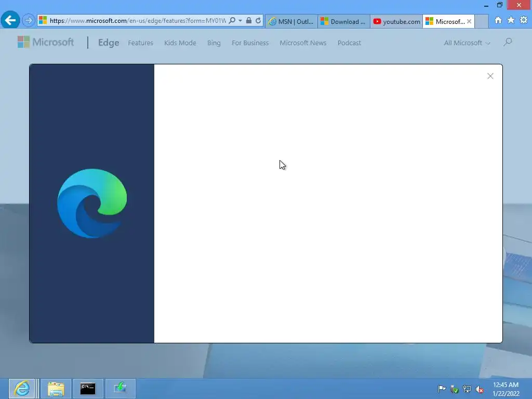Open the Bing navigation link
The height and width of the screenshot is (399, 532).
[214, 43]
